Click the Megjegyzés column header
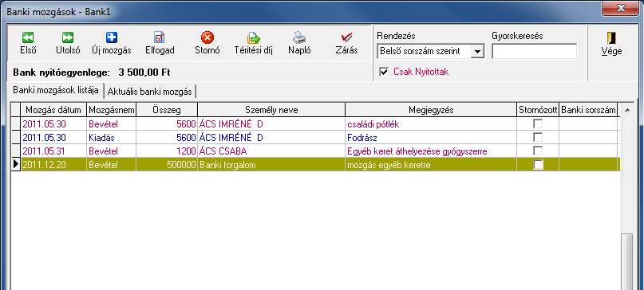 tap(431, 109)
